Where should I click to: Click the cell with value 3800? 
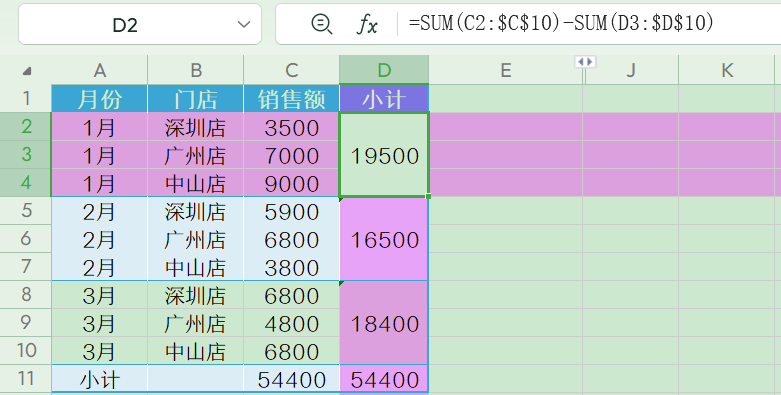[291, 267]
